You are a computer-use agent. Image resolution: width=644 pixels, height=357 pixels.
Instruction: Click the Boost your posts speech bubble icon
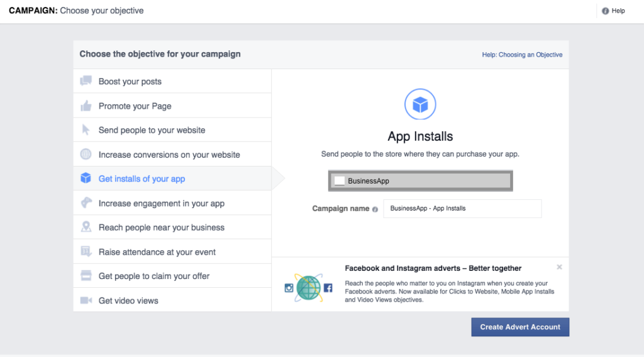[x=86, y=82]
